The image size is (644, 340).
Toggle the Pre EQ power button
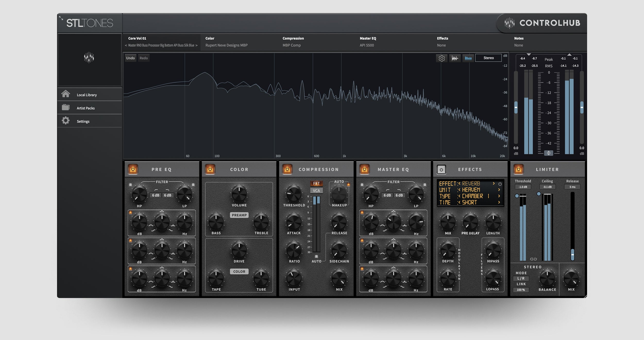click(x=133, y=169)
